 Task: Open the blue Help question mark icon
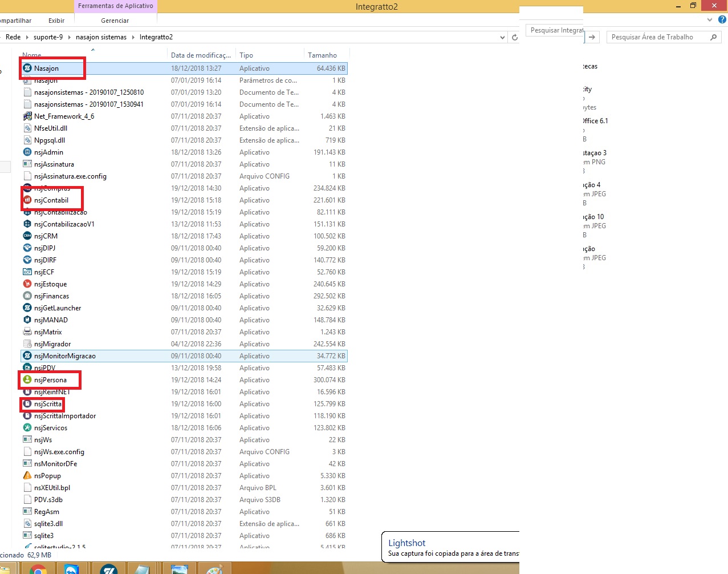(x=722, y=20)
